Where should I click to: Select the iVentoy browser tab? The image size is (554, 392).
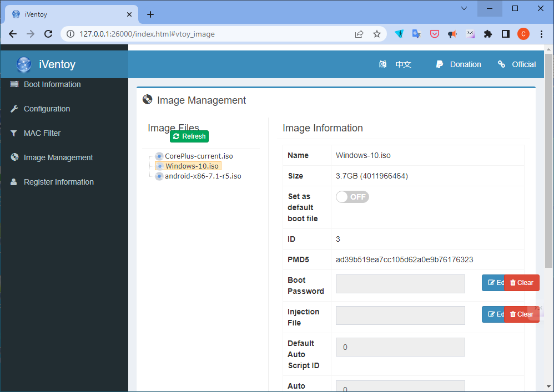pyautogui.click(x=72, y=14)
